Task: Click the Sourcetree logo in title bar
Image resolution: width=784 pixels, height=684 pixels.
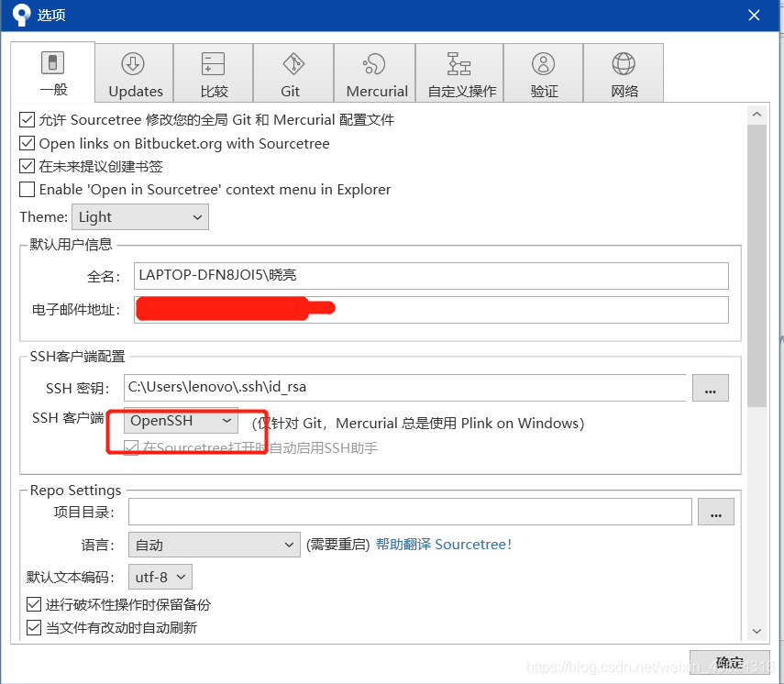Action: click(x=21, y=15)
